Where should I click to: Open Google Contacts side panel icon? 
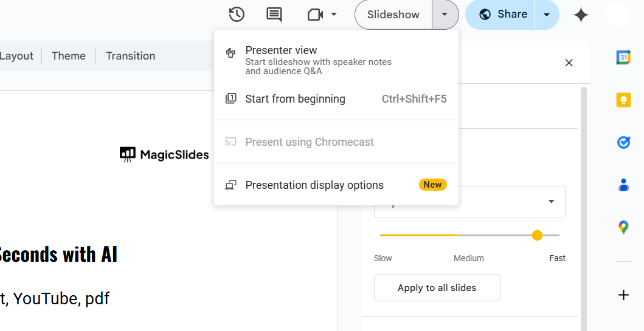pyautogui.click(x=623, y=185)
